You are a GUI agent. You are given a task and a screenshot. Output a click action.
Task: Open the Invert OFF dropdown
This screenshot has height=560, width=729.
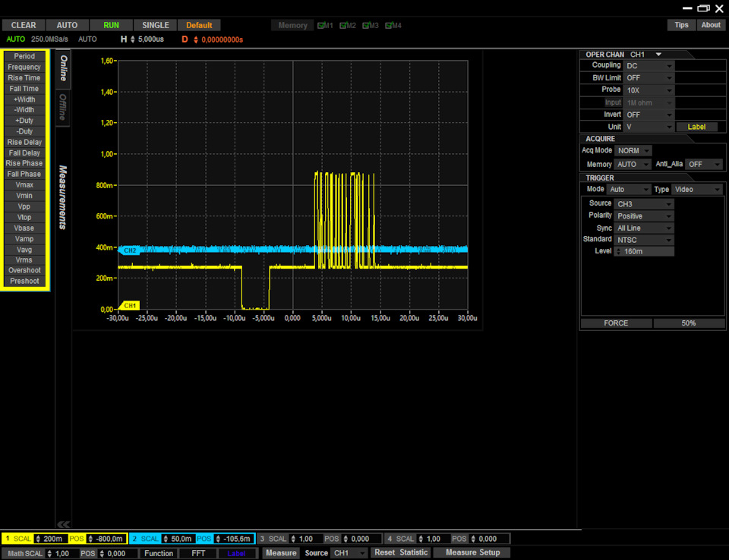pyautogui.click(x=649, y=115)
